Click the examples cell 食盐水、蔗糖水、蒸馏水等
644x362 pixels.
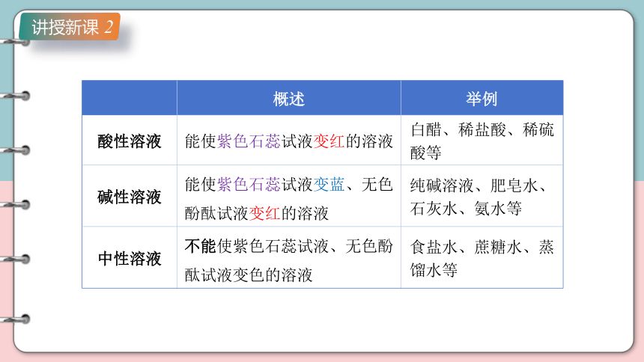pyautogui.click(x=482, y=258)
